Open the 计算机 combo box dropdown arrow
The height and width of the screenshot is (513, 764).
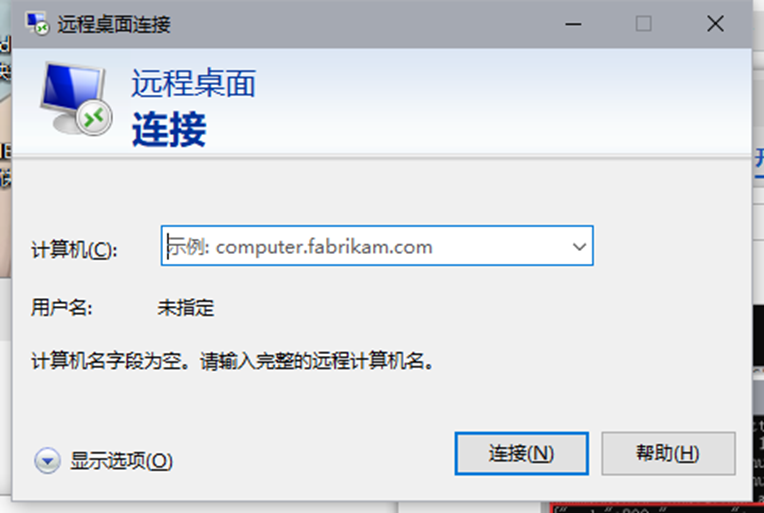[579, 247]
